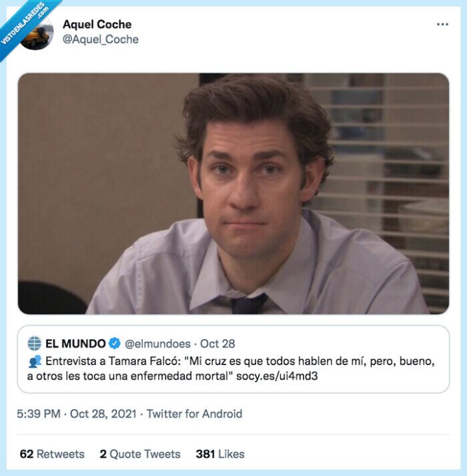Click the blue verified badge
This screenshot has width=467, height=476.
pyautogui.click(x=114, y=343)
